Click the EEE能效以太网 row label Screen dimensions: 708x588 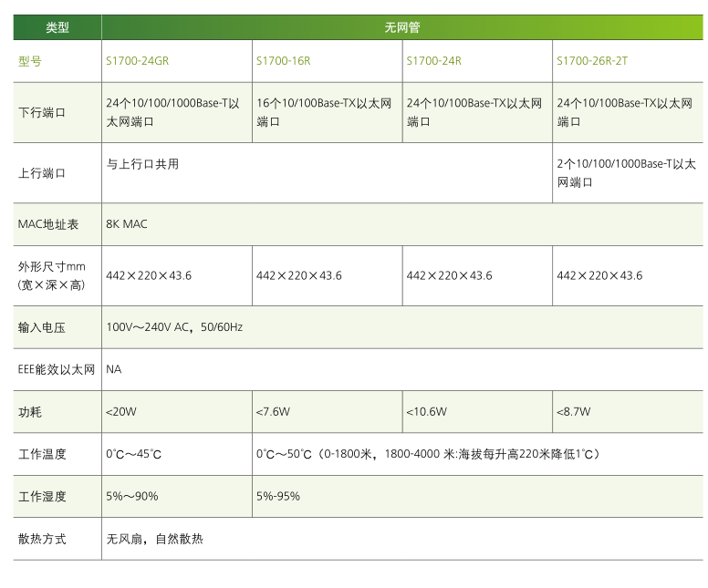(x=57, y=369)
